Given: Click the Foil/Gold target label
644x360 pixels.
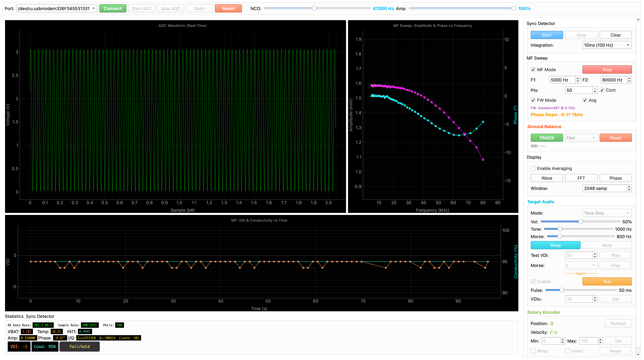Looking at the screenshot, I should coord(79,347).
